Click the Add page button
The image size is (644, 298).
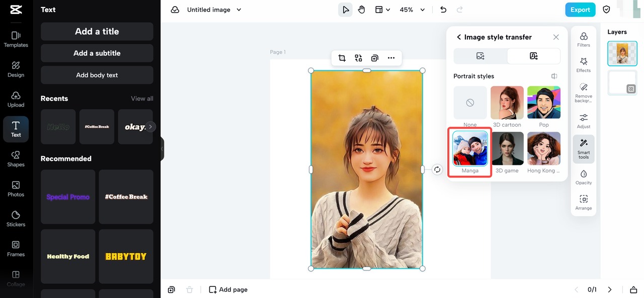[228, 289]
